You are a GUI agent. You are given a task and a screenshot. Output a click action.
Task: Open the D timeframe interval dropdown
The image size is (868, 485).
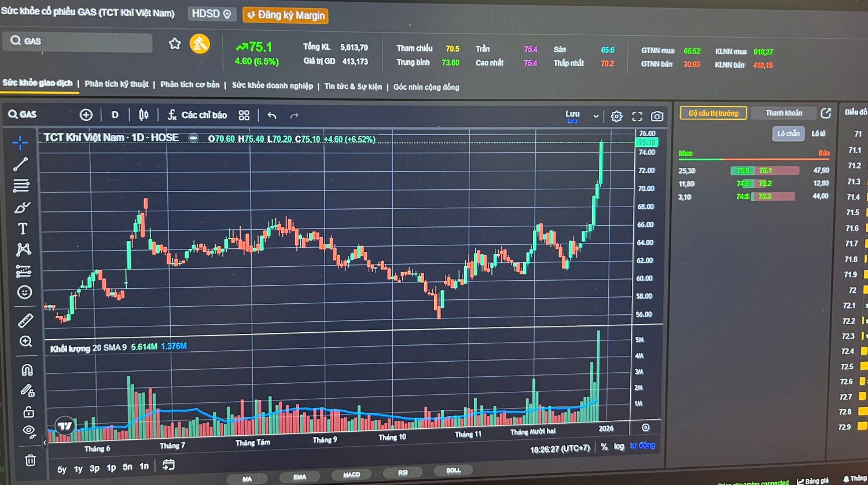pyautogui.click(x=115, y=115)
